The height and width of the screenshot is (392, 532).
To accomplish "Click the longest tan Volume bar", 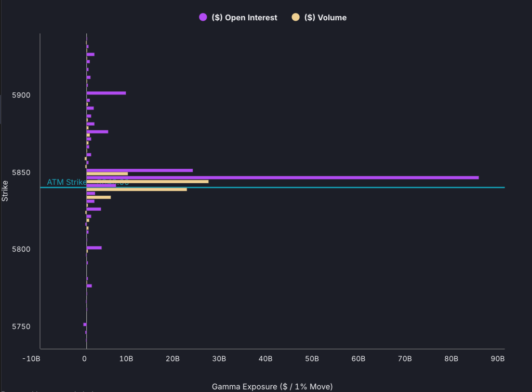I will tap(147, 181).
